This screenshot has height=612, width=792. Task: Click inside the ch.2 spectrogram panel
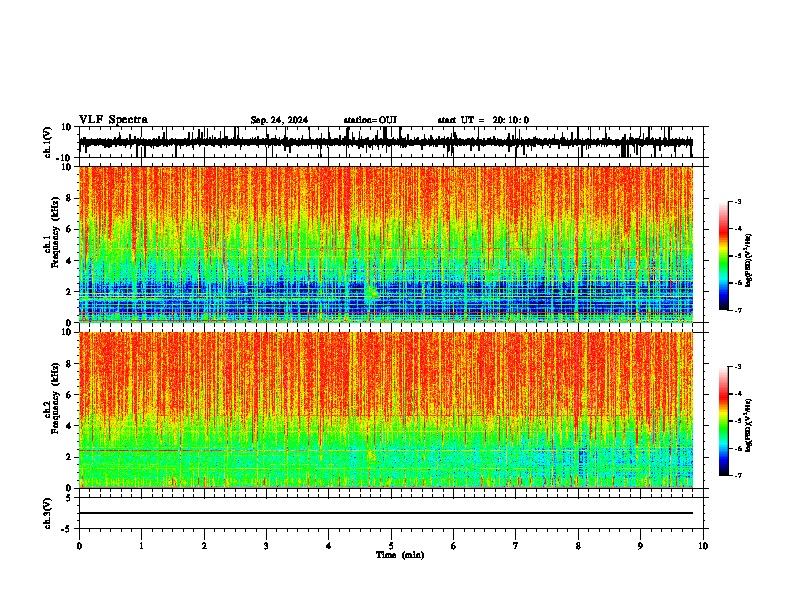[x=386, y=410]
